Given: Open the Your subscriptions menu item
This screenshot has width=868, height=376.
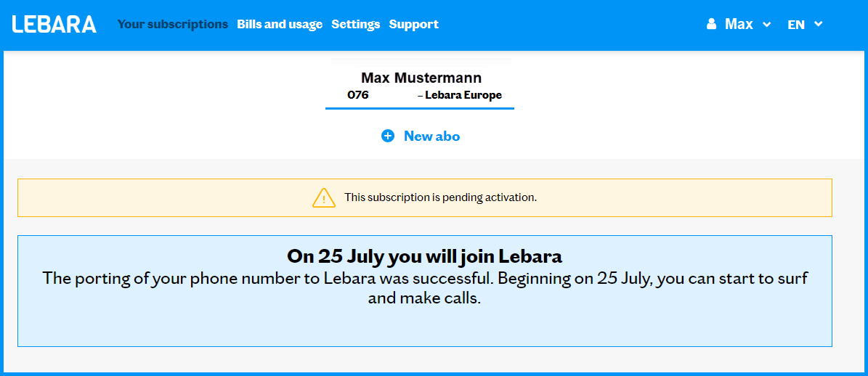Looking at the screenshot, I should pyautogui.click(x=173, y=24).
